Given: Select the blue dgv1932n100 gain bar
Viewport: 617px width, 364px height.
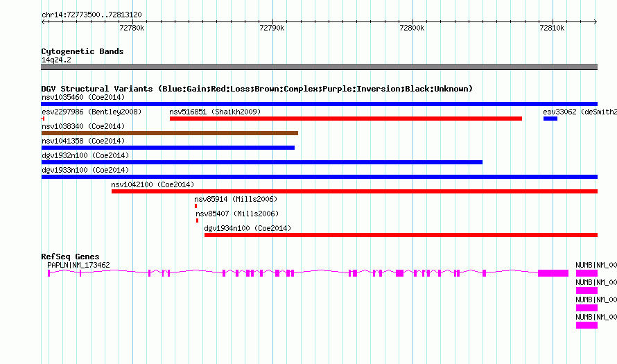Looking at the screenshot, I should tap(261, 162).
